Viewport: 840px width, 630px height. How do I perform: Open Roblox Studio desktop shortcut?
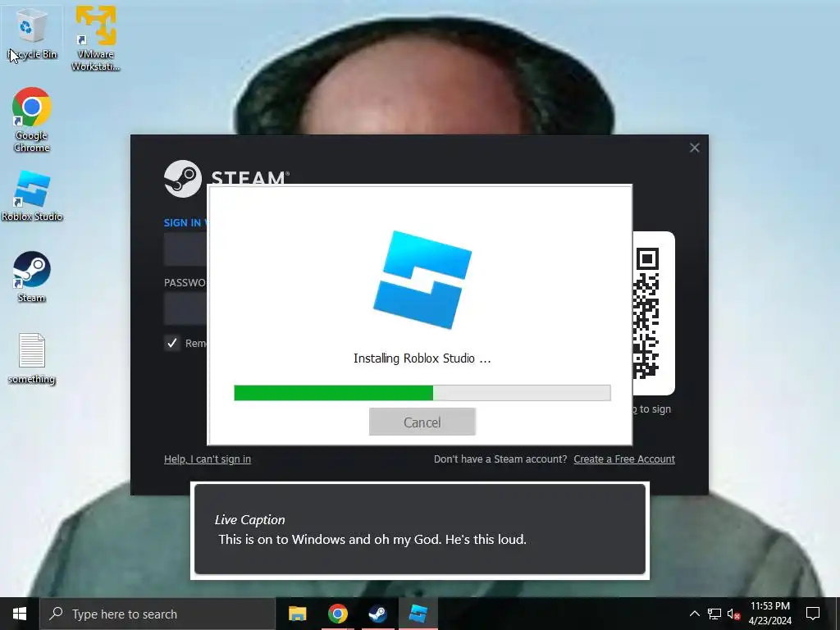(x=32, y=195)
